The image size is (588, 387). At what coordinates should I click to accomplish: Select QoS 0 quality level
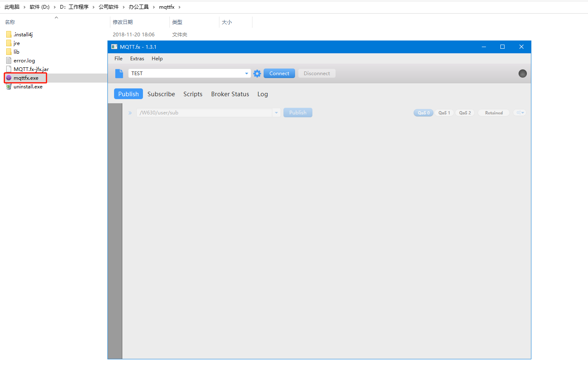tap(424, 113)
